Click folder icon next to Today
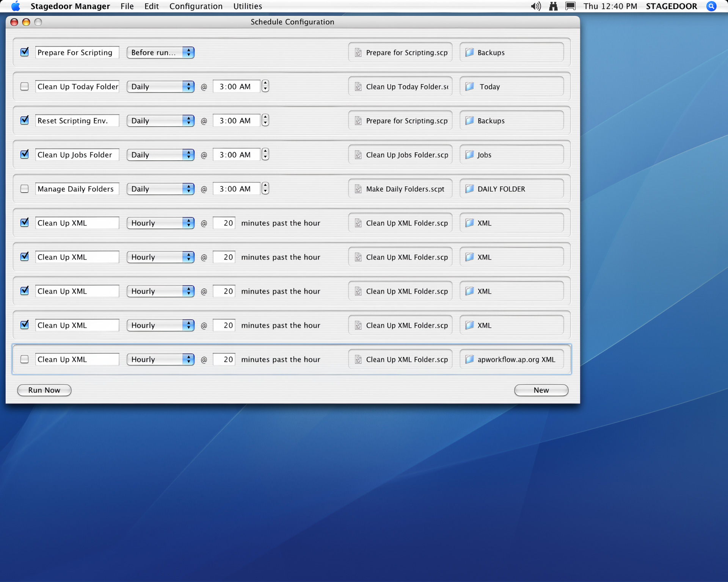 (469, 86)
